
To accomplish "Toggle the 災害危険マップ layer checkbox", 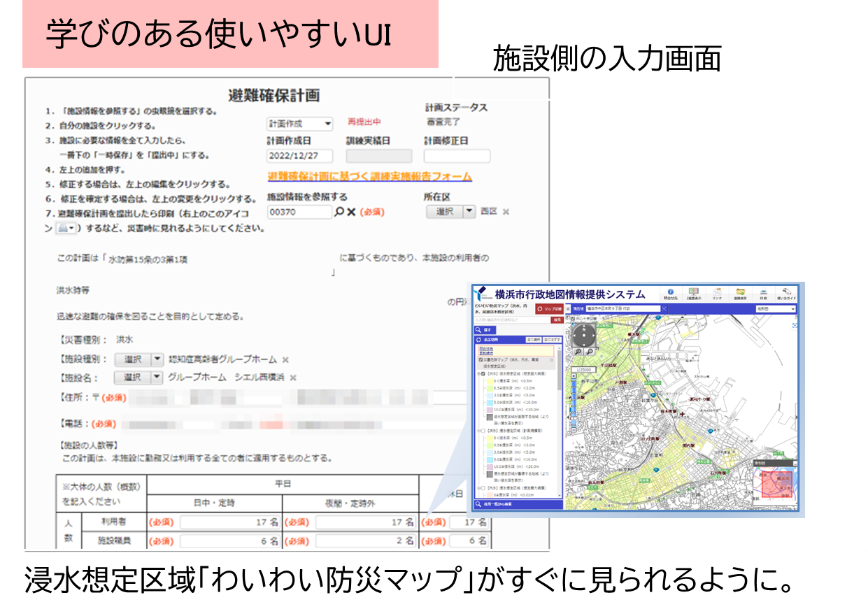I will click(x=481, y=359).
